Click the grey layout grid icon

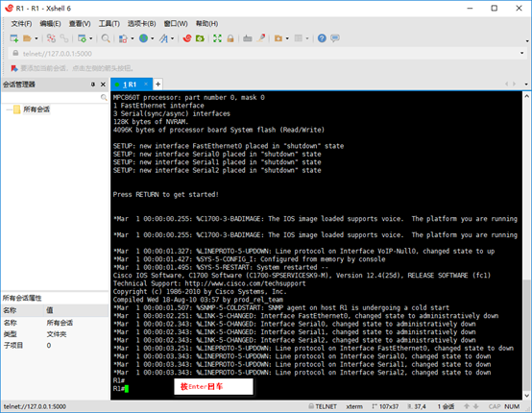(299, 38)
